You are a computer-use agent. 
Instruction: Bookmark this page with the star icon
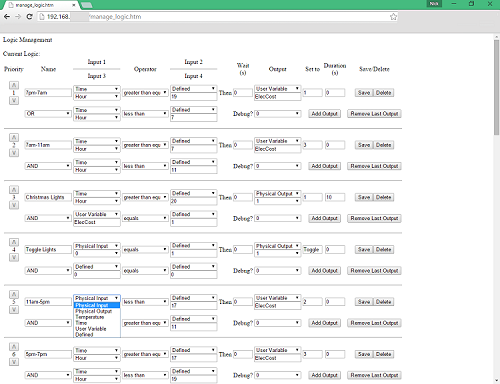pos(393,17)
